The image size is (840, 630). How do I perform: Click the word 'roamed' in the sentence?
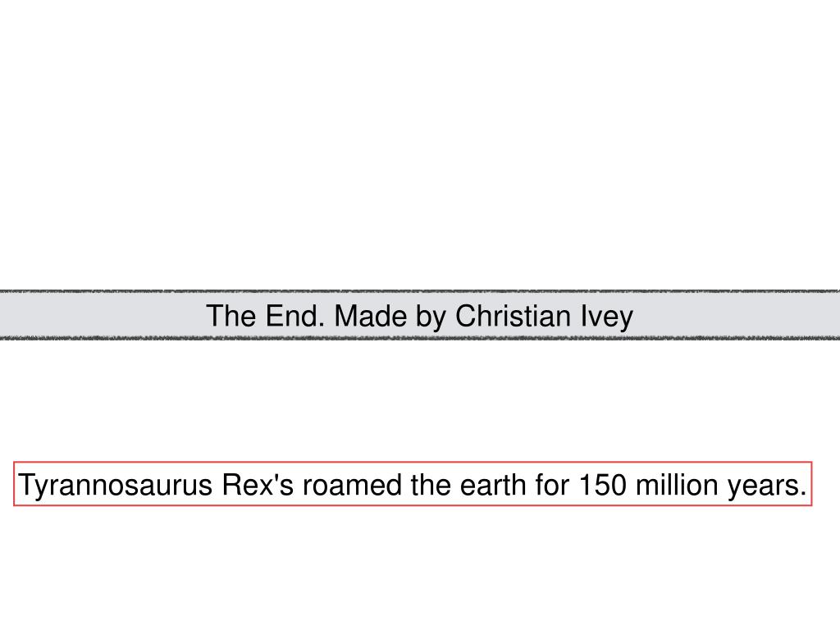(352, 485)
